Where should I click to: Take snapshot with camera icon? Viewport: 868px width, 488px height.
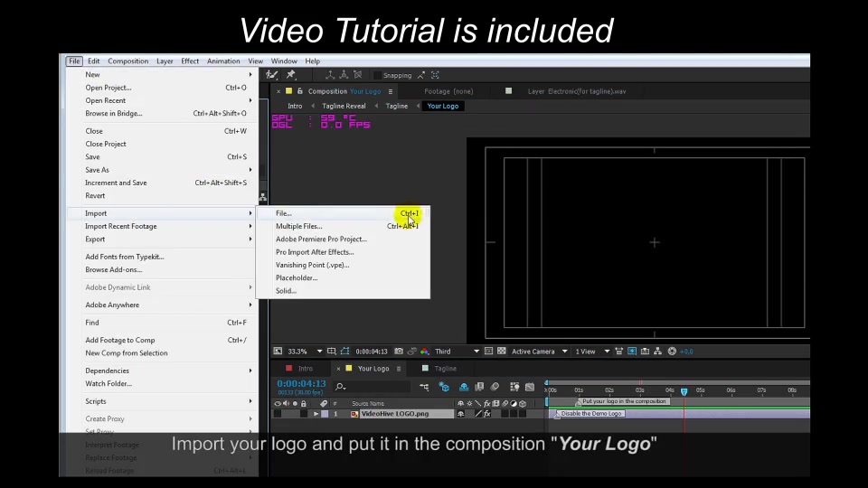(x=399, y=352)
